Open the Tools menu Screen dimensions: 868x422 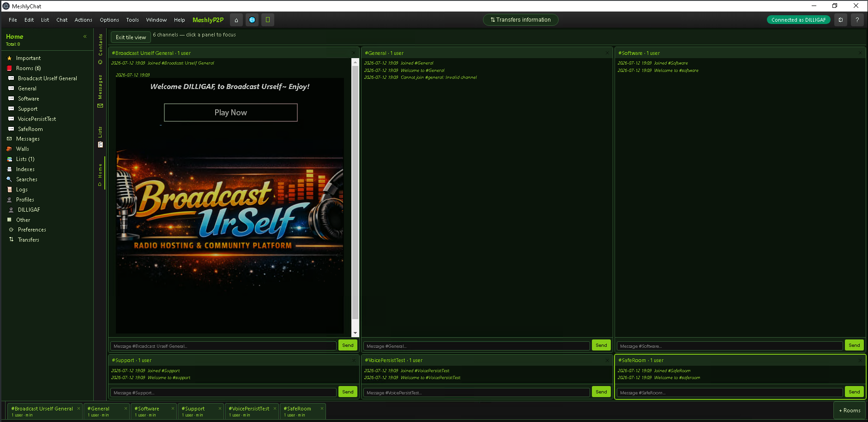click(133, 20)
